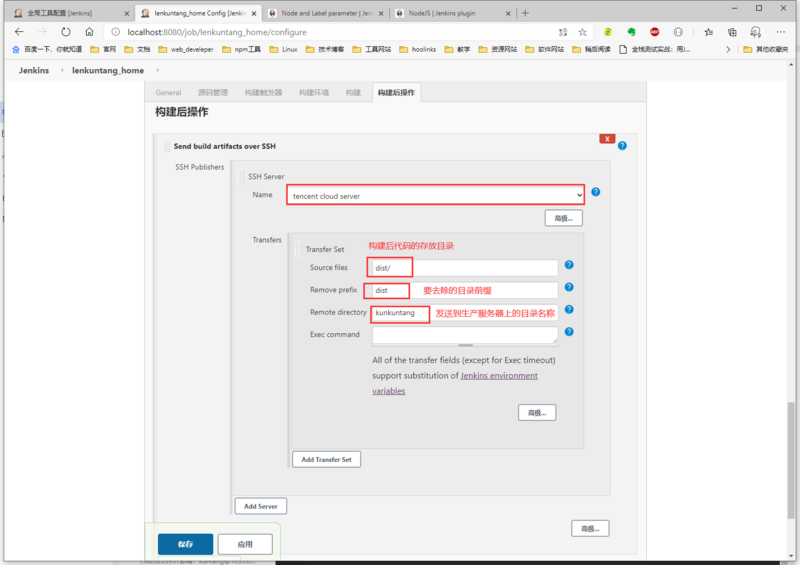
Task: Open the favorites list icon
Action: [x=709, y=32]
